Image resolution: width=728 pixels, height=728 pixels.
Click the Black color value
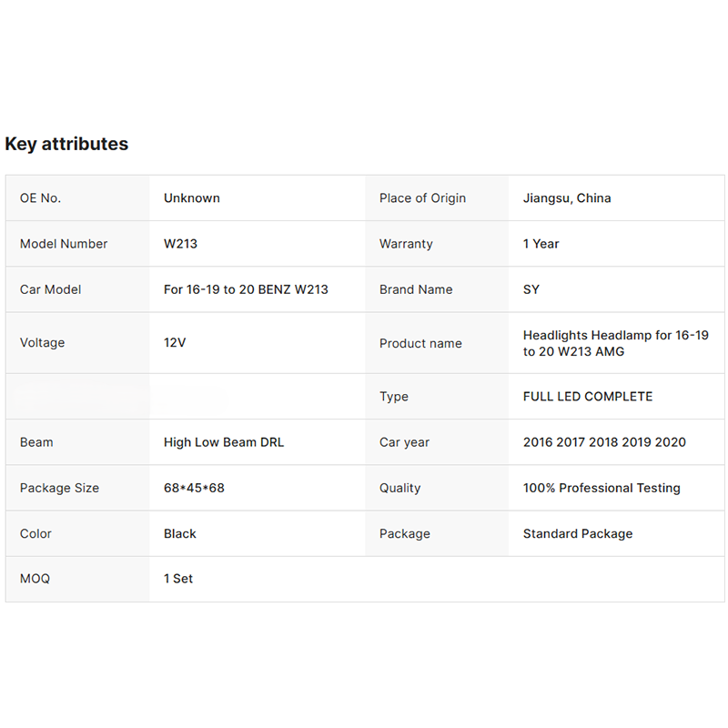[x=180, y=533]
